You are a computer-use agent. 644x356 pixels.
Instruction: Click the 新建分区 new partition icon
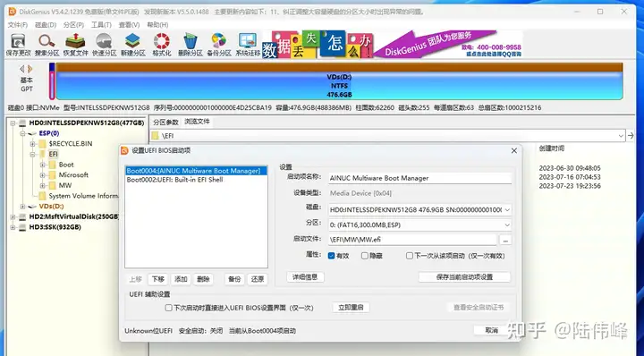click(132, 45)
